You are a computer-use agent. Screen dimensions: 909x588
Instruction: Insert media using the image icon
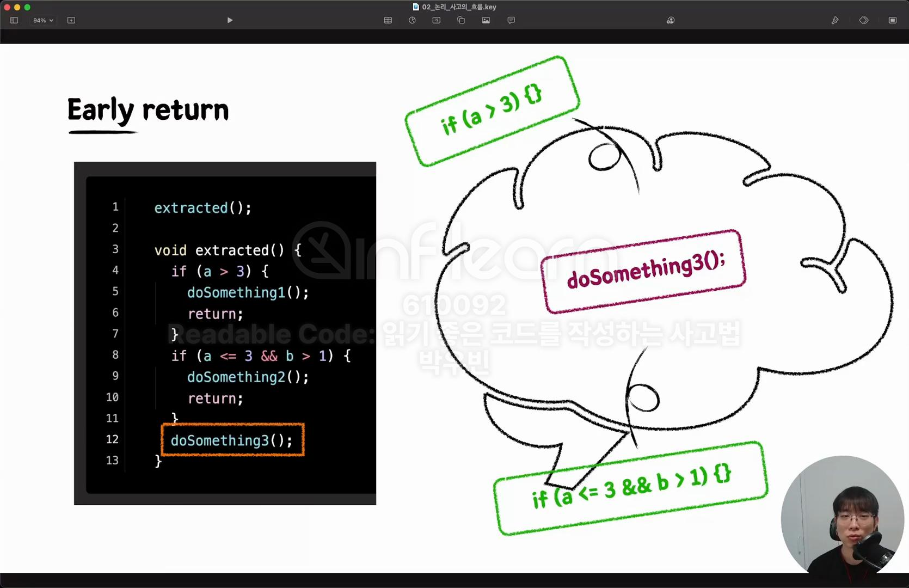click(486, 20)
